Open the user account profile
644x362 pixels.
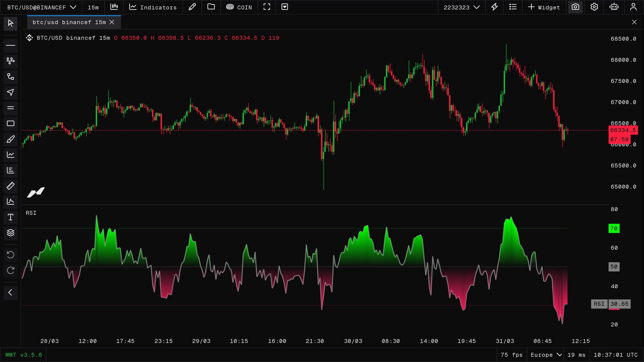[x=633, y=7]
